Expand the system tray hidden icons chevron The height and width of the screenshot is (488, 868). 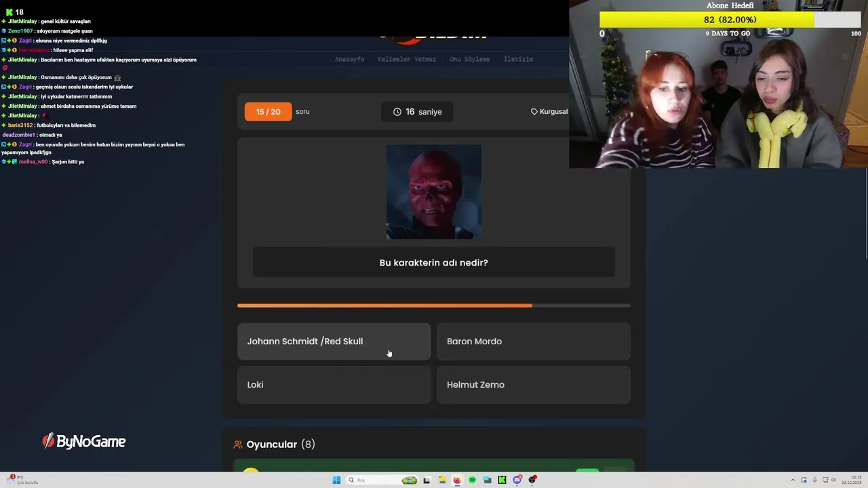tap(793, 480)
